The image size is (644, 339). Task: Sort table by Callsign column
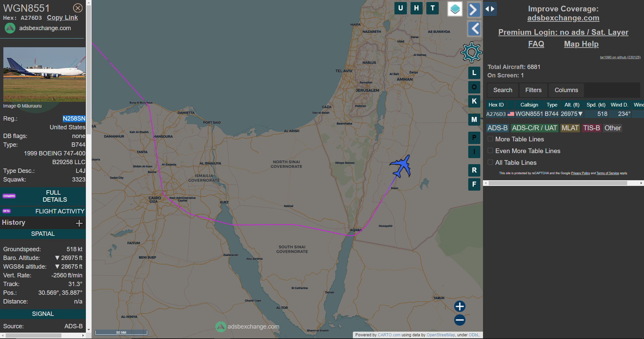[529, 105]
